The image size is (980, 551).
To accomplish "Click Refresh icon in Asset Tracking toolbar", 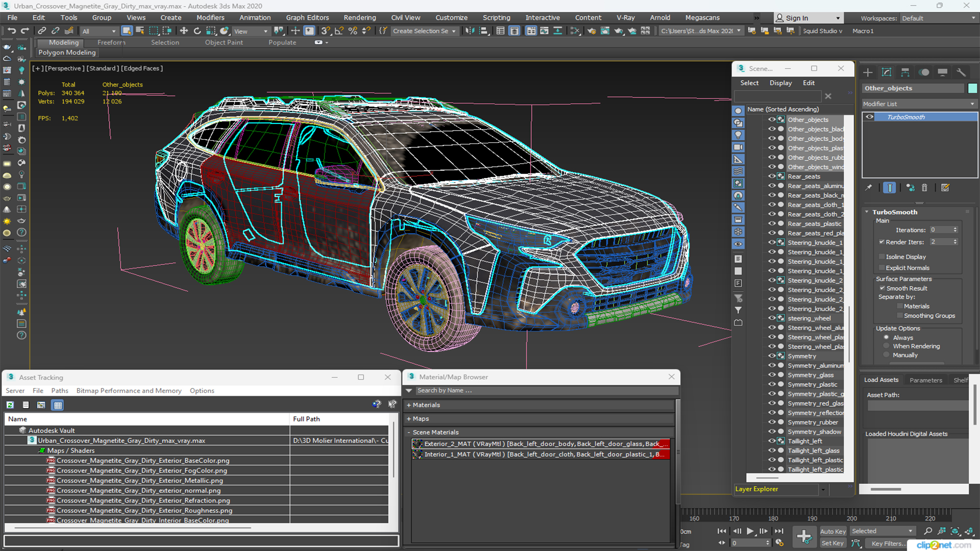I will point(10,405).
